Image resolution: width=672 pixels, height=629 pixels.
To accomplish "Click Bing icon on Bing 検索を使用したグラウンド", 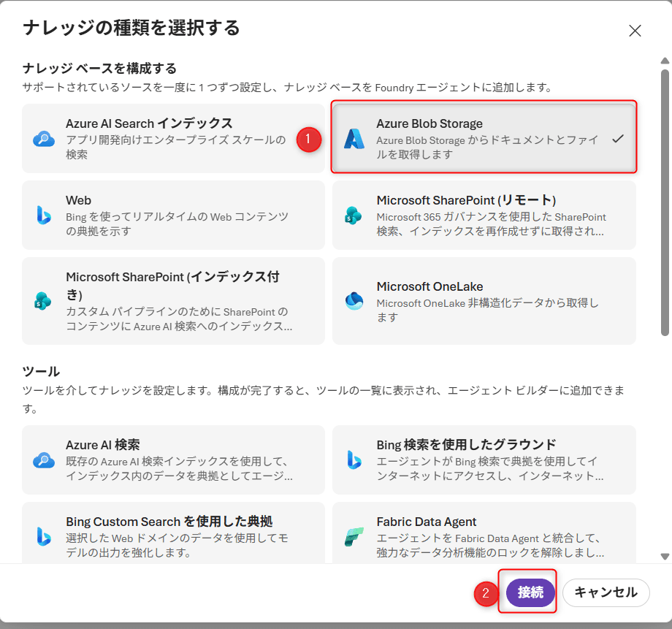I will coord(354,460).
